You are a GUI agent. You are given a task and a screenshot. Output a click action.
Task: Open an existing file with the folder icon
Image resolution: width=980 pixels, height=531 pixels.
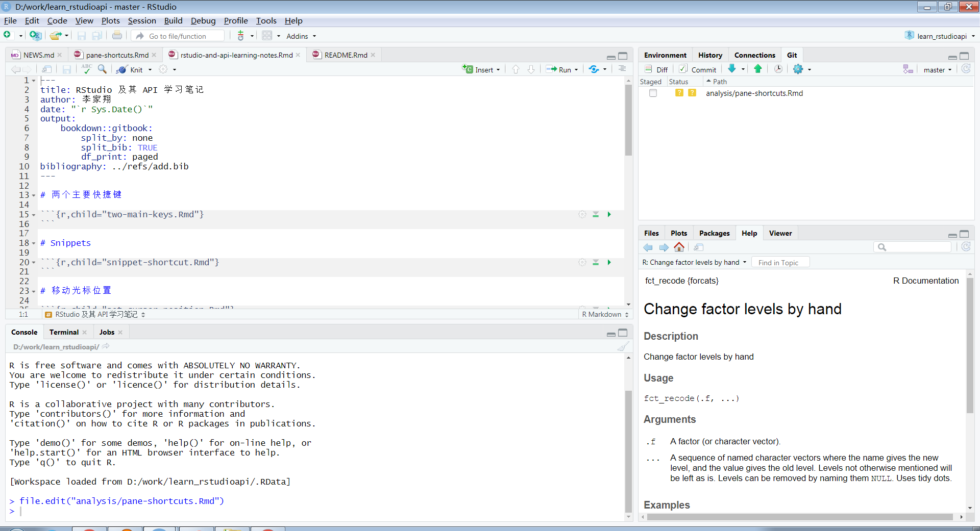pos(55,36)
